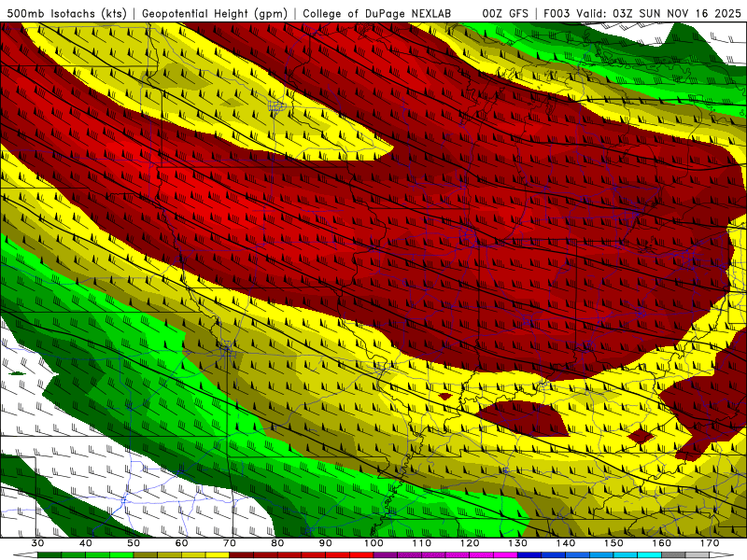This screenshot has width=747, height=560.
Task: Click the "00Z GFS" model run text
Action: click(505, 13)
